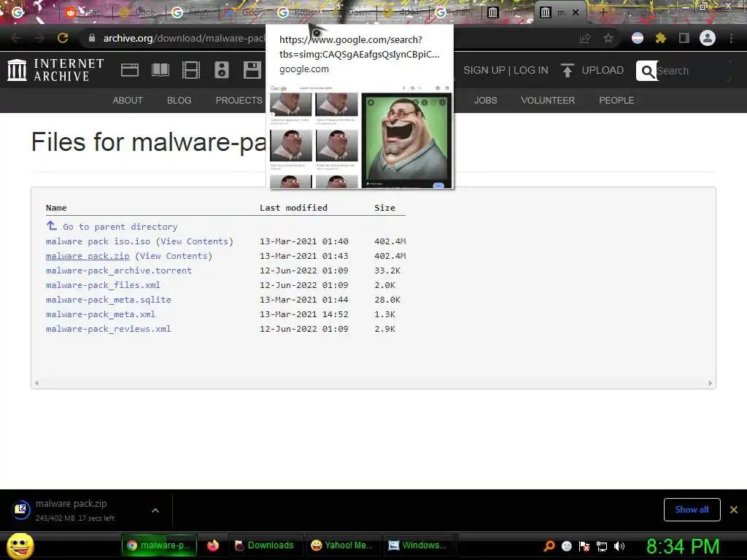The image size is (747, 560).
Task: Open malware-pack_meta.sqlite file
Action: (108, 300)
